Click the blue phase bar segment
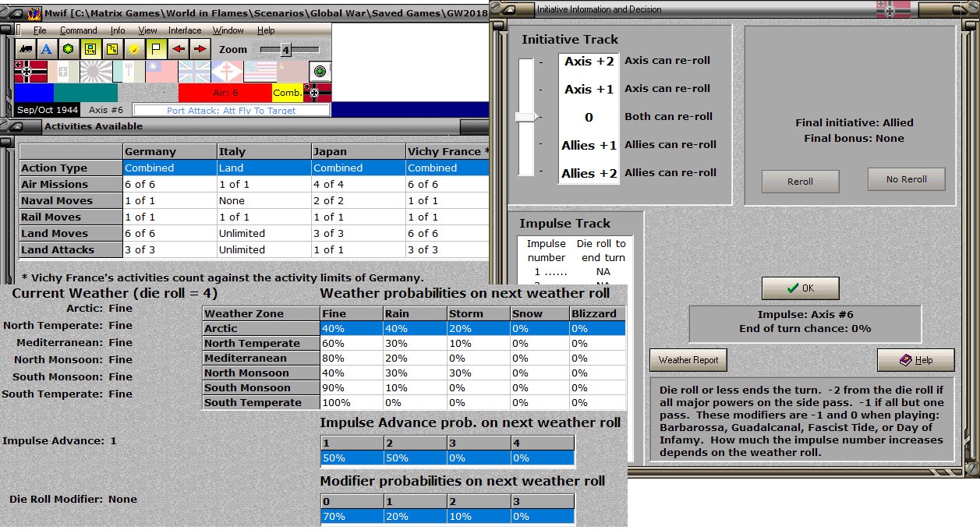 (x=34, y=93)
